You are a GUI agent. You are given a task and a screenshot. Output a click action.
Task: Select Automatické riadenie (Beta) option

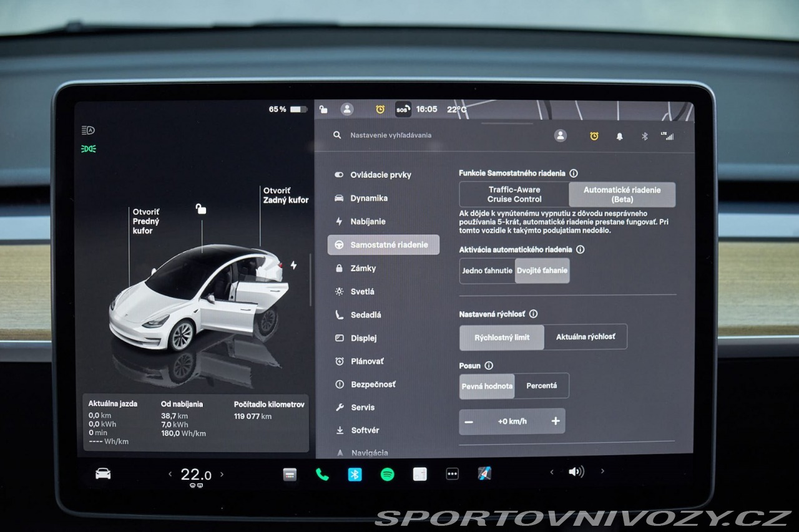622,195
